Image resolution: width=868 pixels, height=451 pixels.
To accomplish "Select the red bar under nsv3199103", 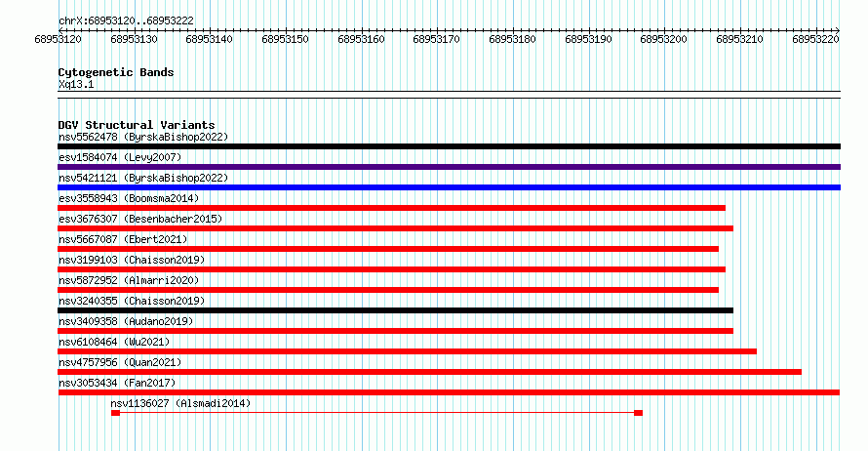I will pos(391,269).
